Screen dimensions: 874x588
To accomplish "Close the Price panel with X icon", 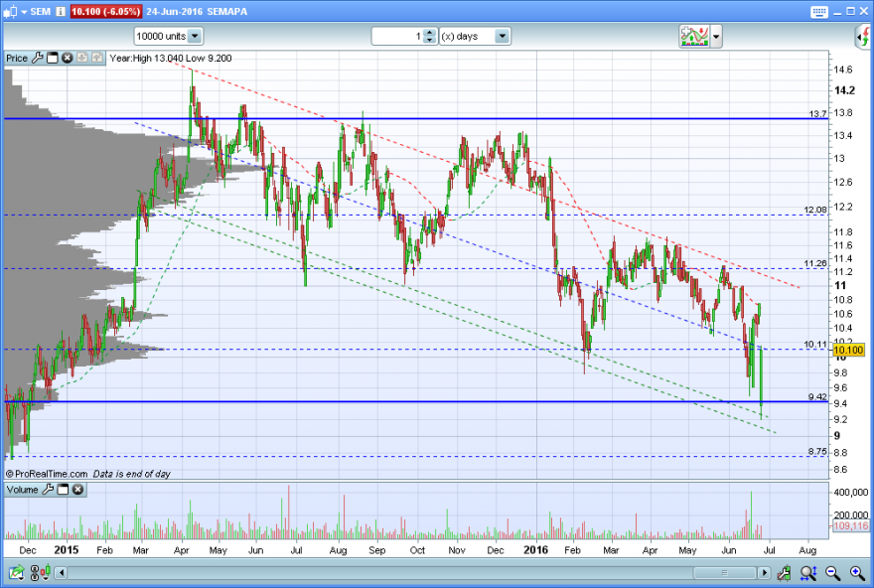I will (x=67, y=58).
